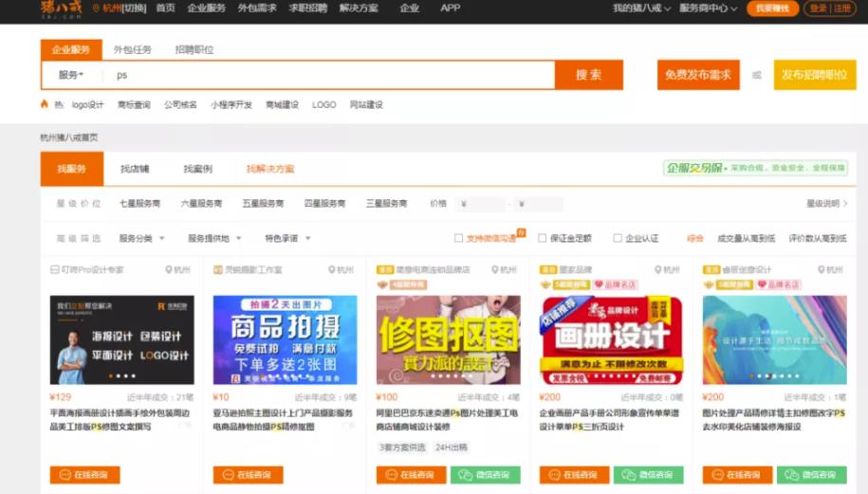Tick the 企业认证 checkbox
868x494 pixels.
click(618, 238)
